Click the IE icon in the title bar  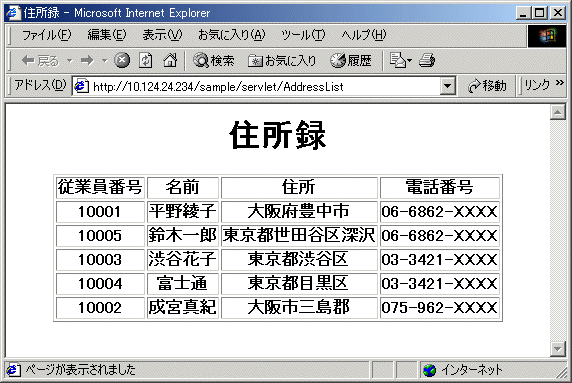13,13
